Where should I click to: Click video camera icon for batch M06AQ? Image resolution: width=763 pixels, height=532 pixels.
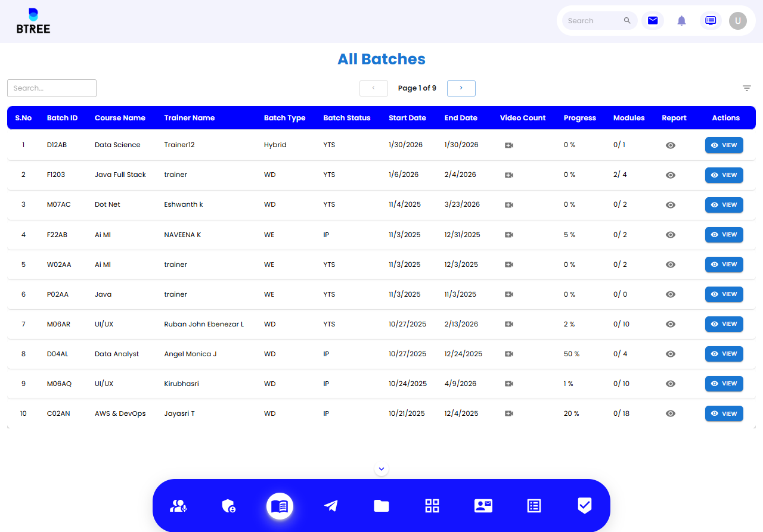click(508, 384)
